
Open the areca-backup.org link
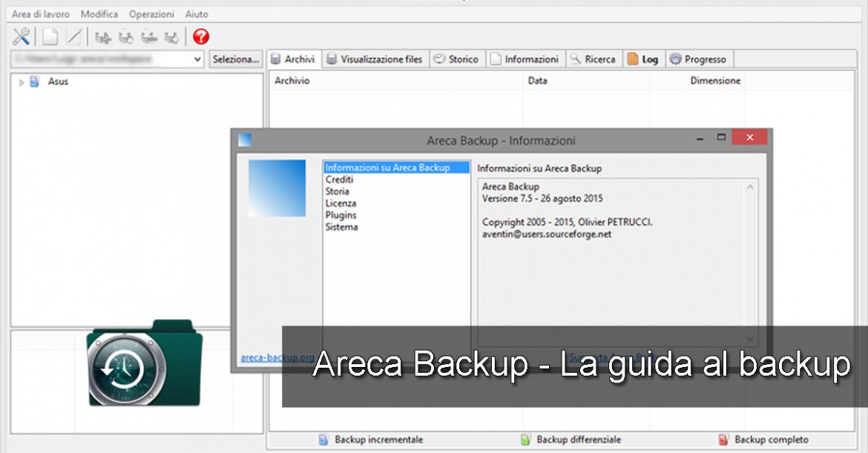(277, 357)
